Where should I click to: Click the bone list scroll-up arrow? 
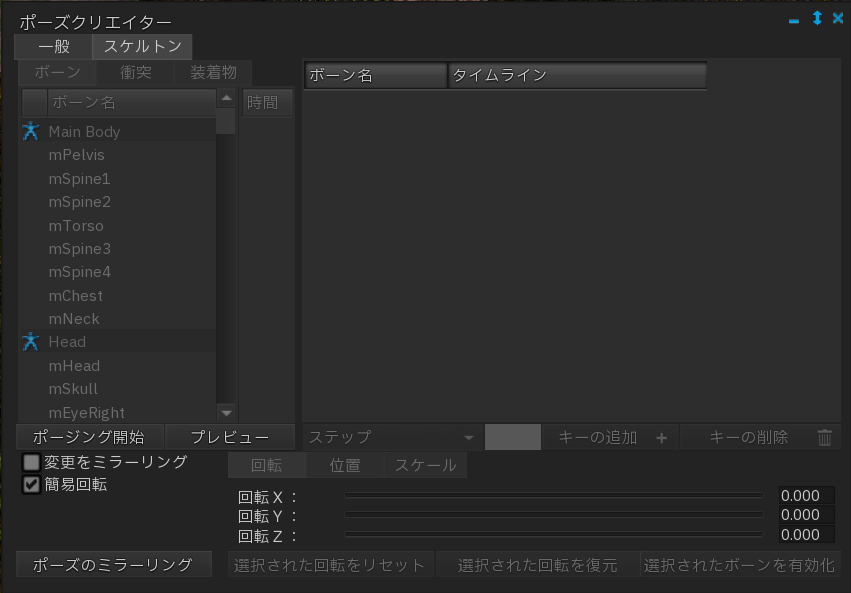click(226, 98)
